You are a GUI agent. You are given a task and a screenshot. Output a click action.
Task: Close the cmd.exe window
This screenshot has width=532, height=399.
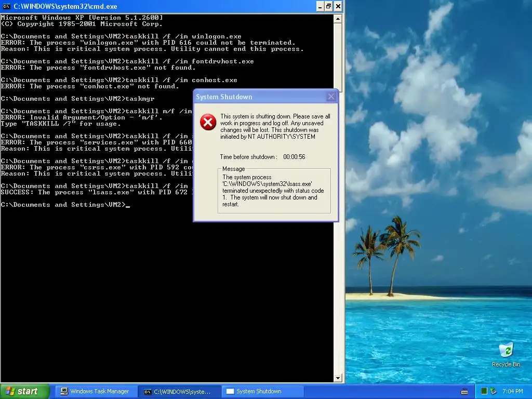tap(338, 6)
